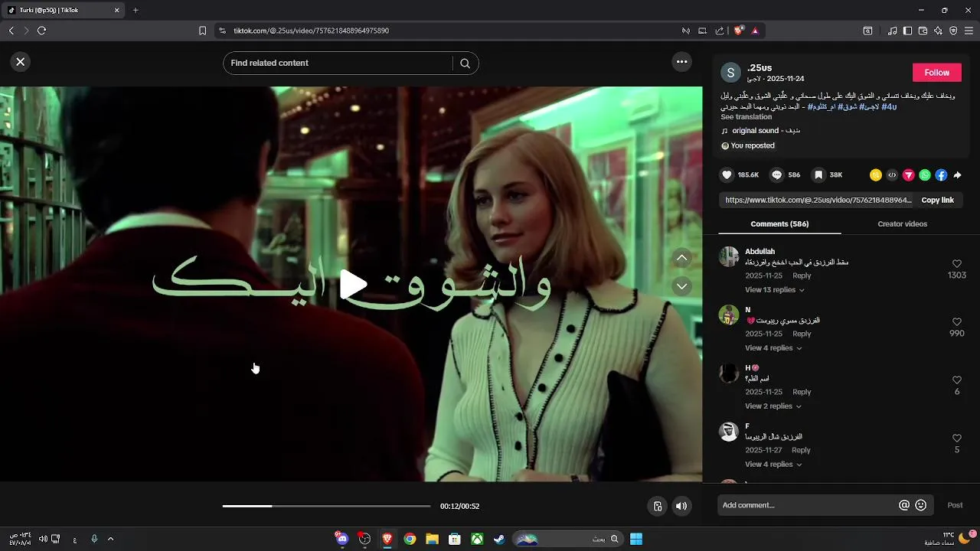Open more share options with the arrow icon
The height and width of the screenshot is (551, 980).
(957, 175)
